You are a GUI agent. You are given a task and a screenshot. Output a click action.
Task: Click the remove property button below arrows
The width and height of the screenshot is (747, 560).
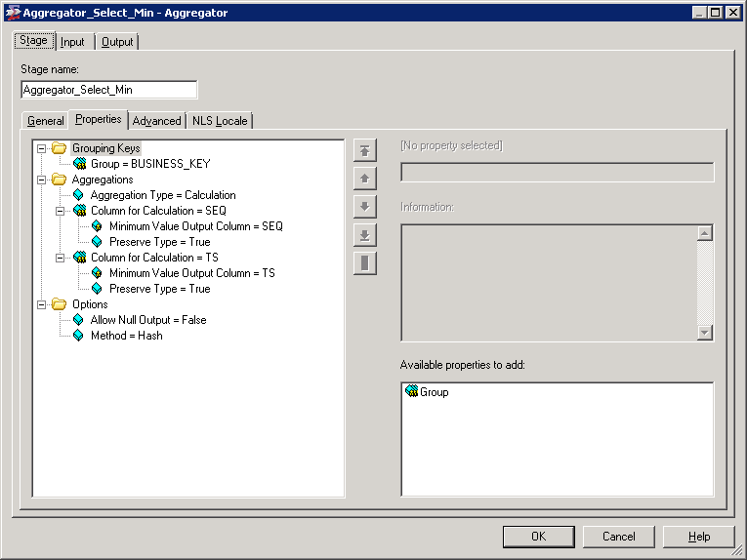(365, 263)
